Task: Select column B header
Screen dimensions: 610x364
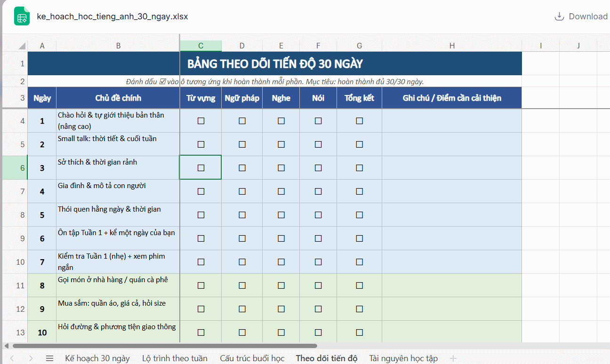Action: tap(118, 46)
